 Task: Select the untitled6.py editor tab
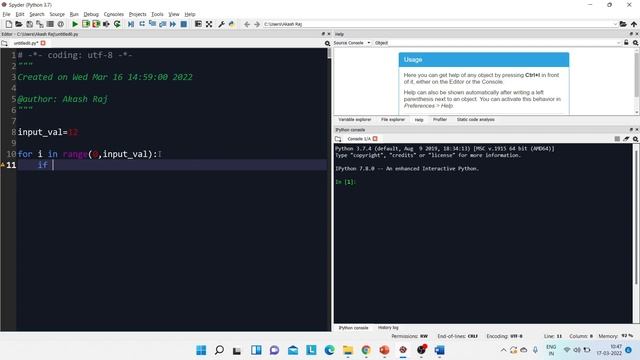coord(26,43)
